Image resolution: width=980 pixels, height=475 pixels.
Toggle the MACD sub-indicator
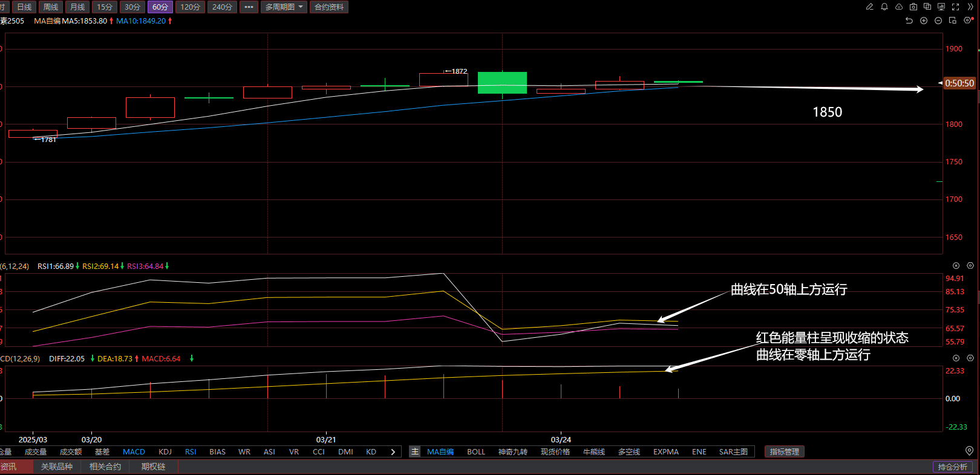(134, 451)
